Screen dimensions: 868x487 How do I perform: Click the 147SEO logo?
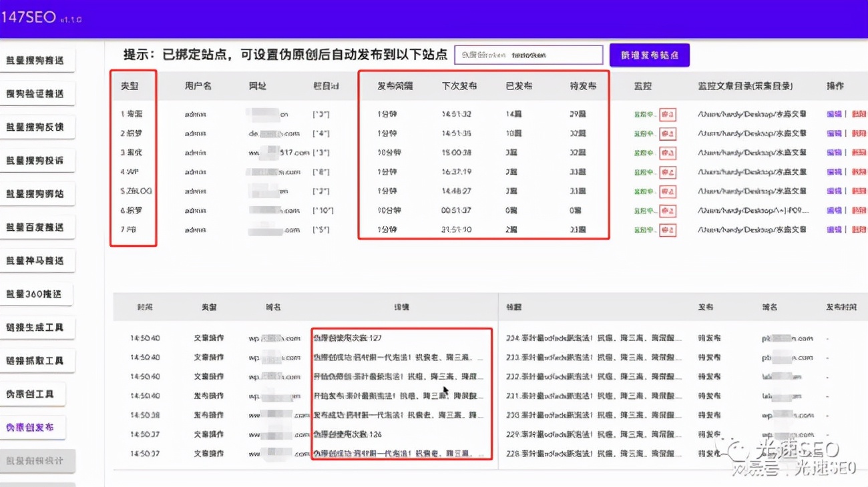point(30,17)
